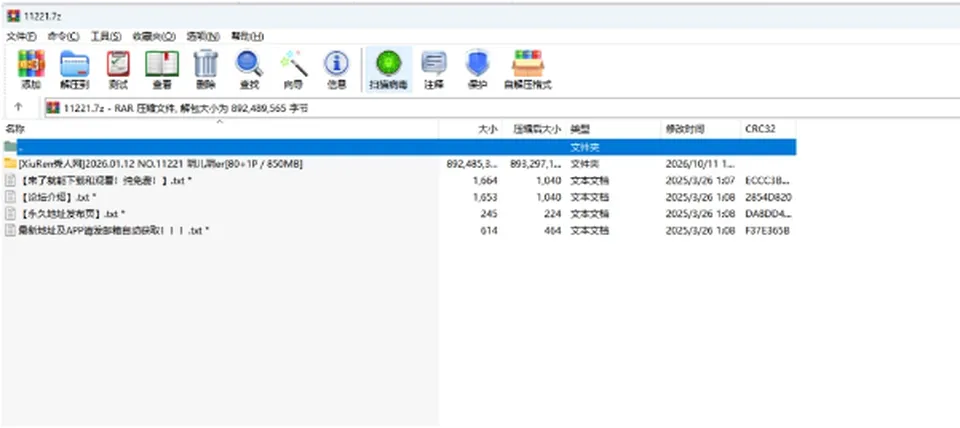The image size is (960, 428).
Task: Sort by the Size (大小) column header
Action: [x=470, y=129]
